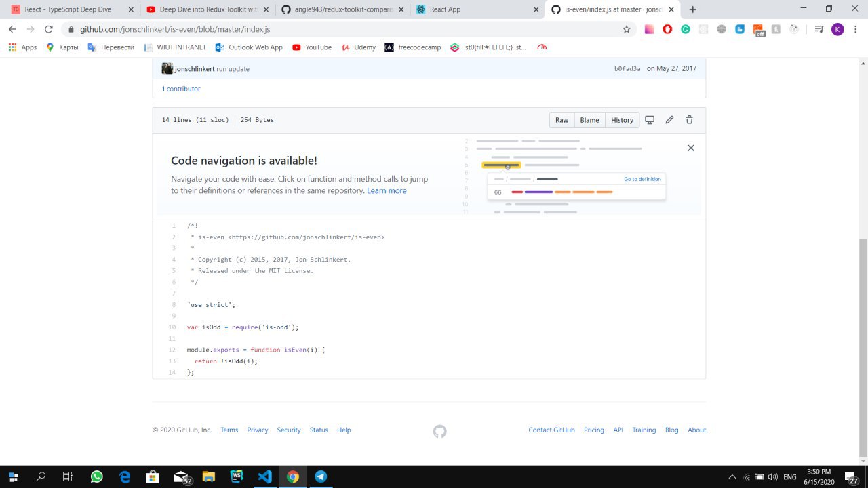The image size is (868, 488).
Task: Open the orange 'off' extension icon
Action: (x=758, y=29)
